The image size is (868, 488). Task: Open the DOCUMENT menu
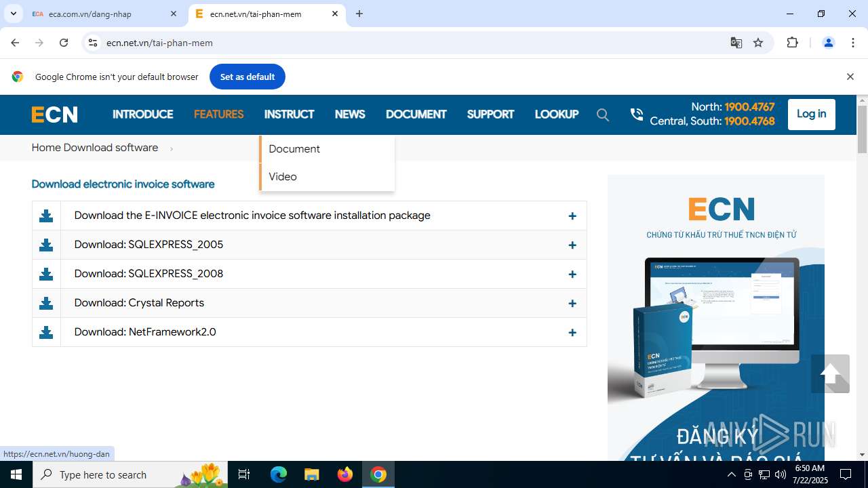pyautogui.click(x=416, y=115)
